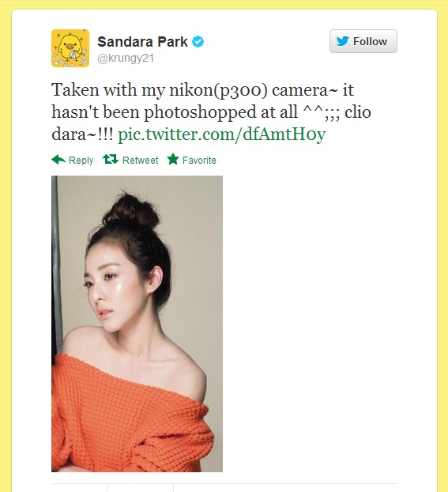Select the Reply text label
Viewport: 448px width, 492px height.
(x=81, y=161)
